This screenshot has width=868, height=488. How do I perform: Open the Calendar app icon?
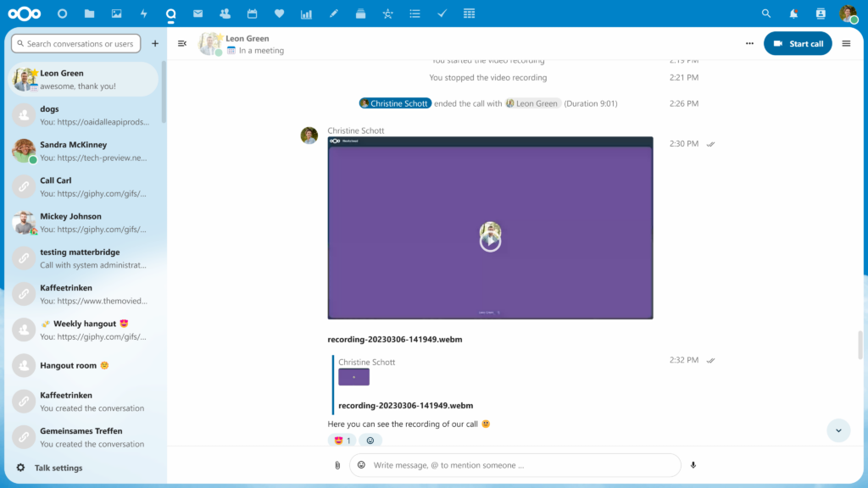click(251, 13)
